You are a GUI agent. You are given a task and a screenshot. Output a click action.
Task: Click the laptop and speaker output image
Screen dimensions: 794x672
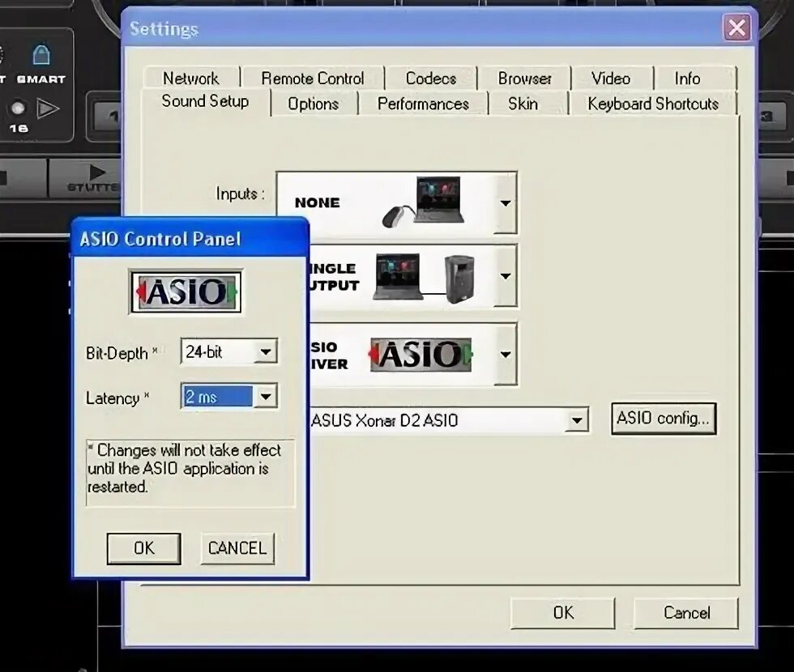pyautogui.click(x=425, y=278)
